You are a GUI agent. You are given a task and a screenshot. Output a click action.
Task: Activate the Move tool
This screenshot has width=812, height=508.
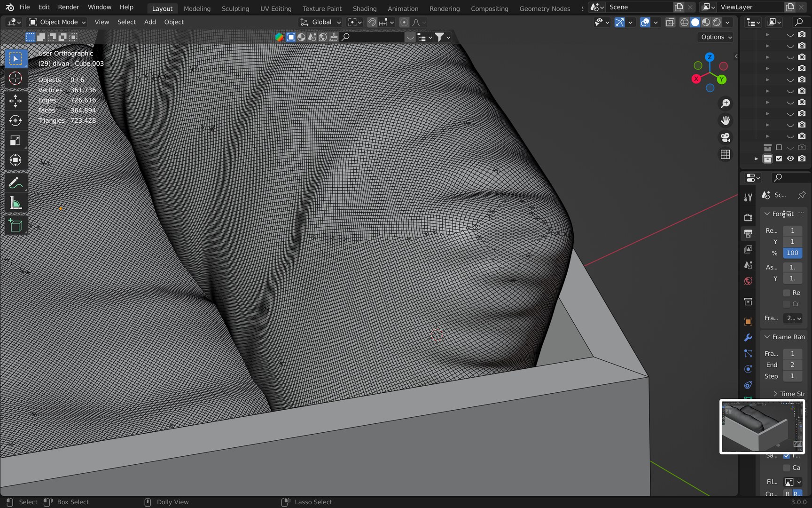coord(16,101)
